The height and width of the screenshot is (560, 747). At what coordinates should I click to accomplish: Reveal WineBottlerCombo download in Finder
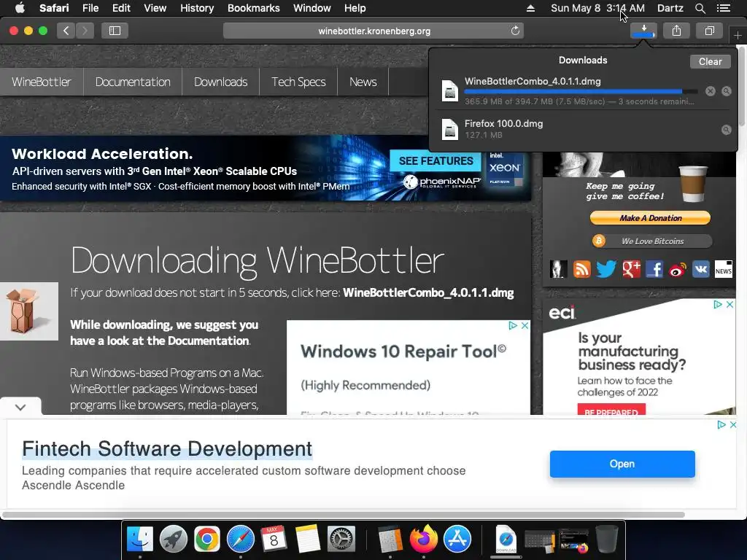(726, 91)
